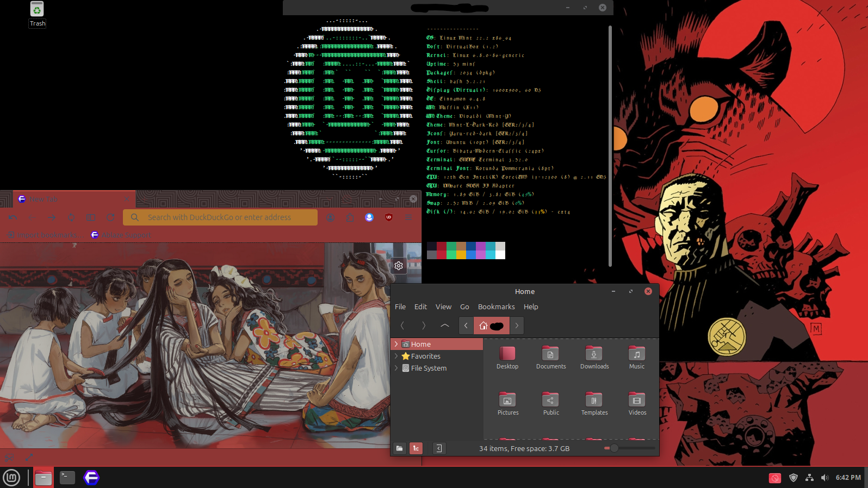
Task: Open the View menu
Action: (x=443, y=306)
